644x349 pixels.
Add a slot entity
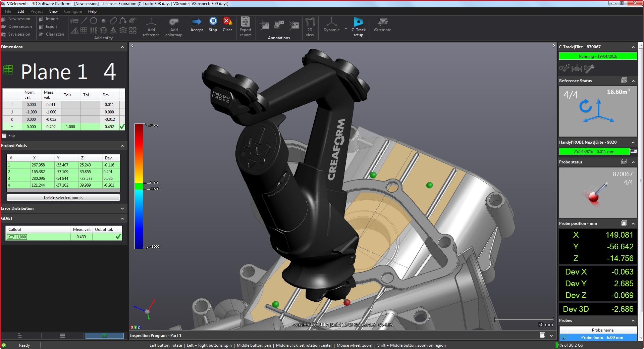(x=113, y=21)
